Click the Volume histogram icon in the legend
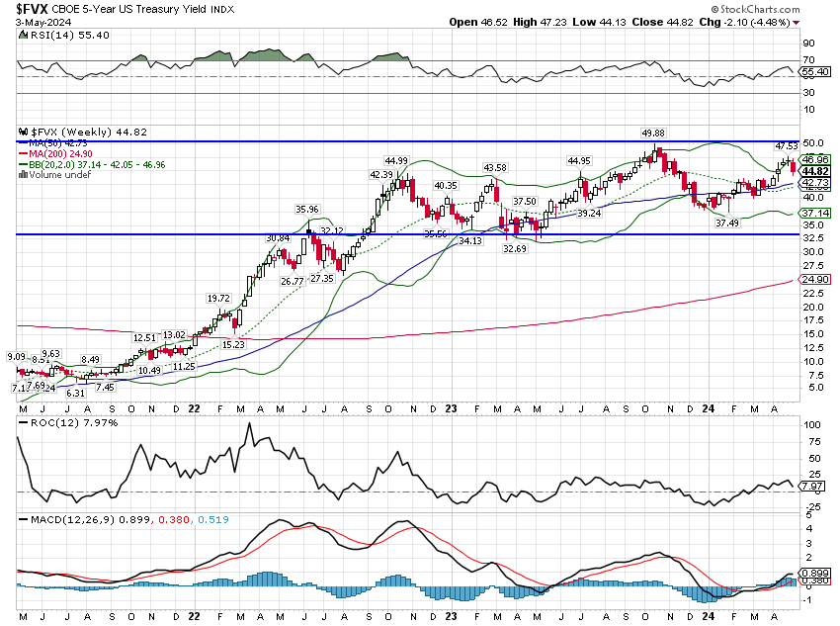The height and width of the screenshot is (626, 840). pos(23,174)
